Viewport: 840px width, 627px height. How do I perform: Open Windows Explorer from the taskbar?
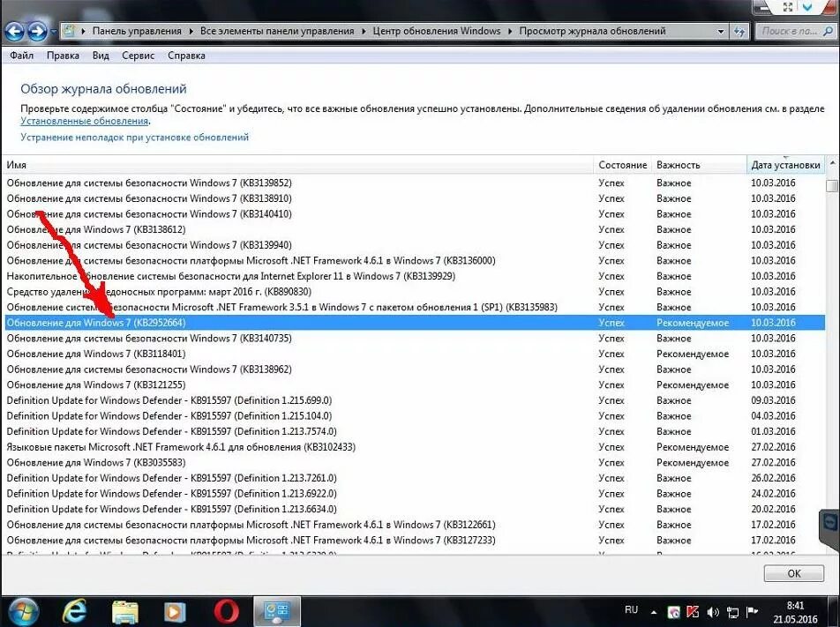pos(124,612)
